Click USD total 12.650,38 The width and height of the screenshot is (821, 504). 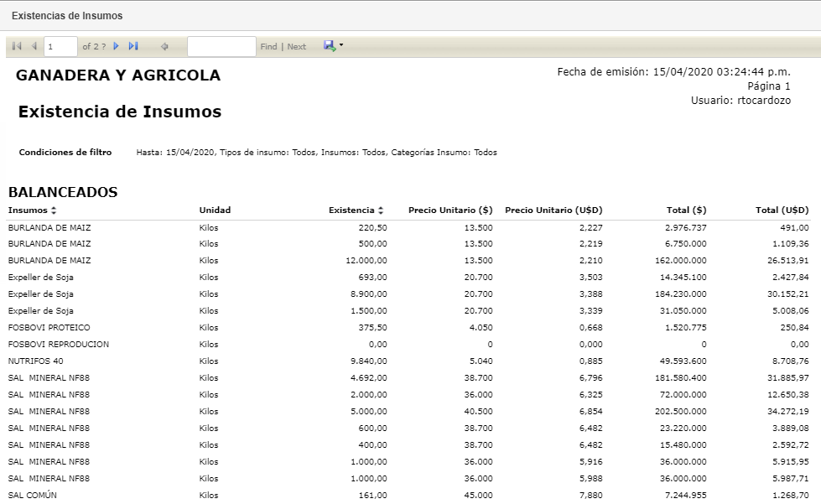click(x=788, y=394)
